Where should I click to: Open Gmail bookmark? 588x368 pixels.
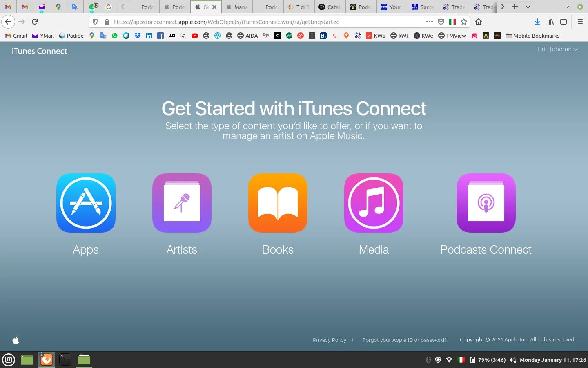point(16,36)
